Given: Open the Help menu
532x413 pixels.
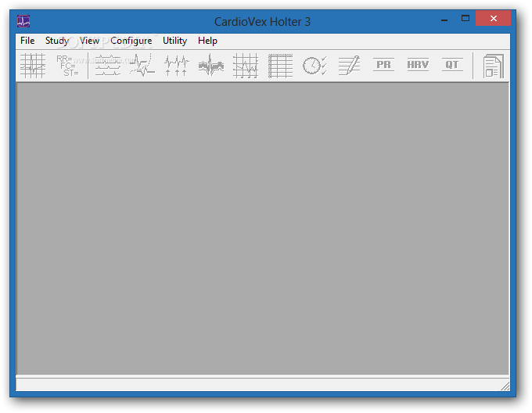Looking at the screenshot, I should (x=207, y=41).
